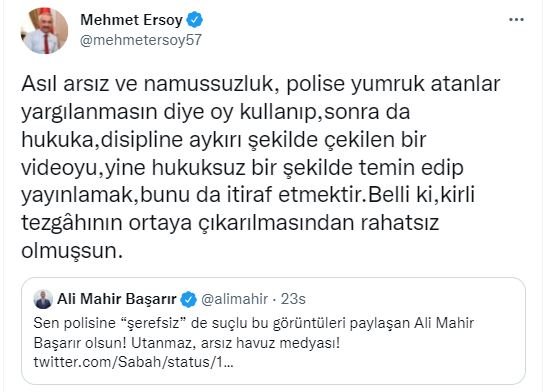Click the text "Sen polisine" in quoted tweet

[74, 324]
